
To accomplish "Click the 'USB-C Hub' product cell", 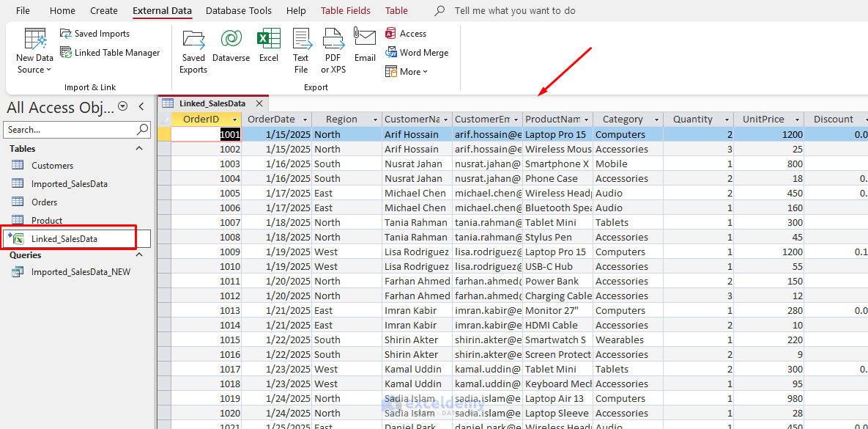I will [558, 267].
